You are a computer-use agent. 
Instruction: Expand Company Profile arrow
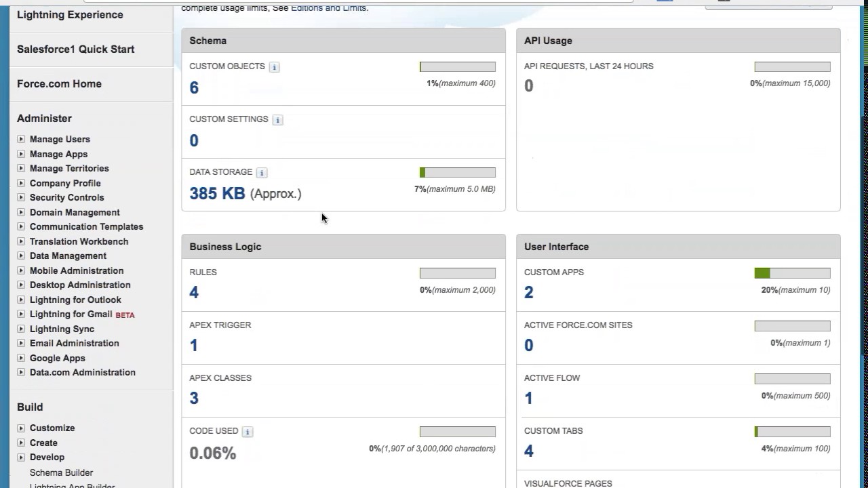click(x=21, y=183)
